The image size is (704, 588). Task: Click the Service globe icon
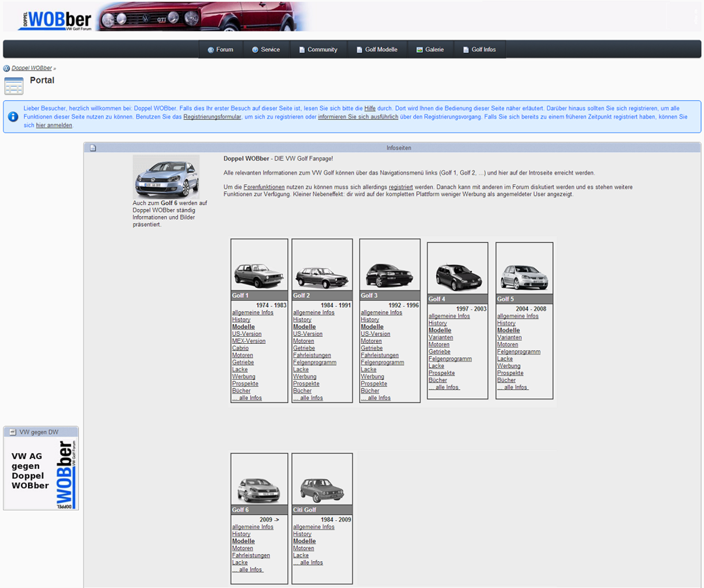pos(255,50)
